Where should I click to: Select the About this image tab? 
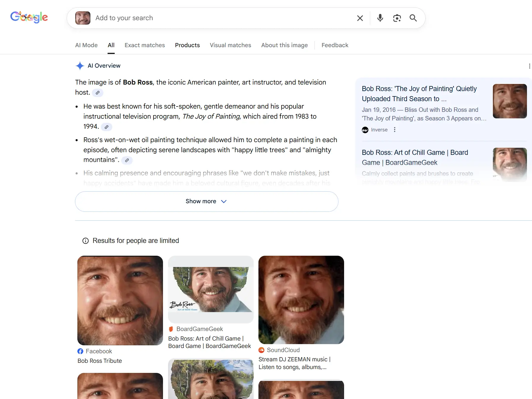(284, 45)
